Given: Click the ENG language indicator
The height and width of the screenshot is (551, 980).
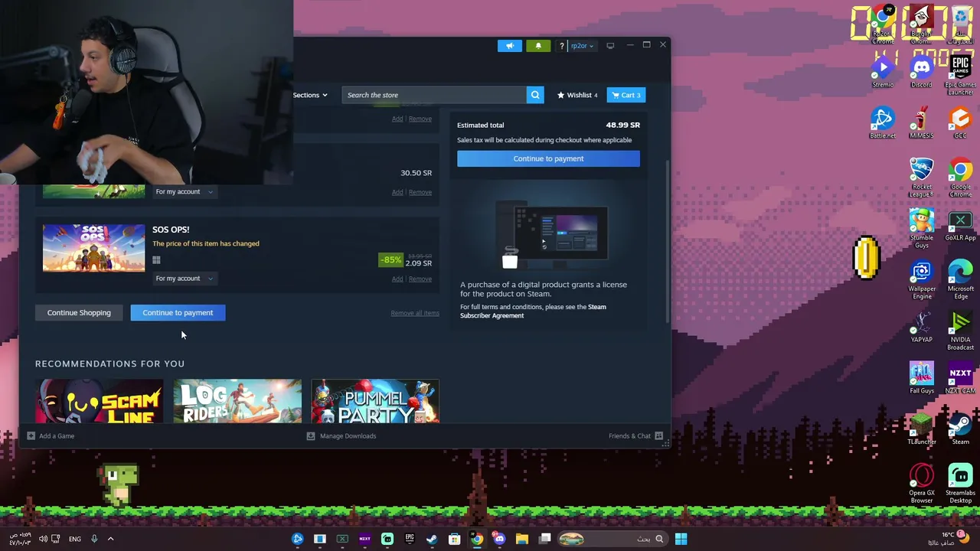Looking at the screenshot, I should coord(75,539).
